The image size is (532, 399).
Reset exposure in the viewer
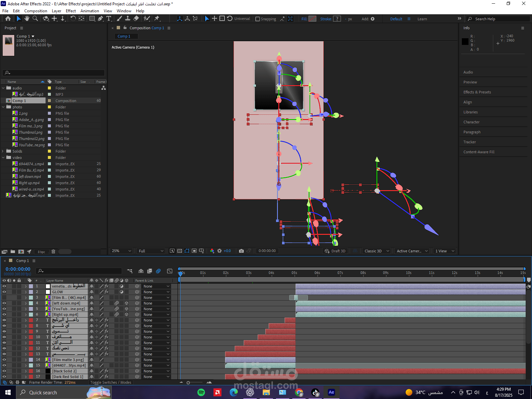coord(219,251)
